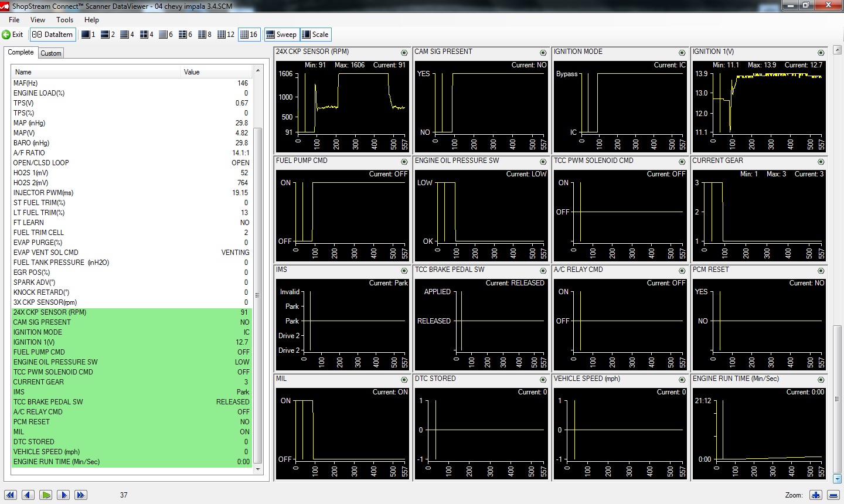844x504 pixels.
Task: Sort list by Name column header
Action: coord(96,72)
